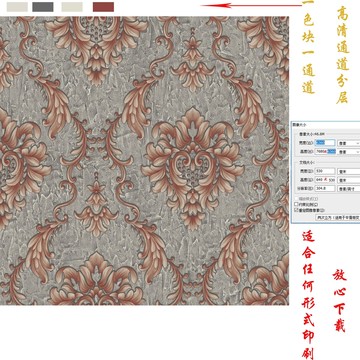Click the pixel width input field
The width and height of the screenshot is (360, 360).
(325, 143)
